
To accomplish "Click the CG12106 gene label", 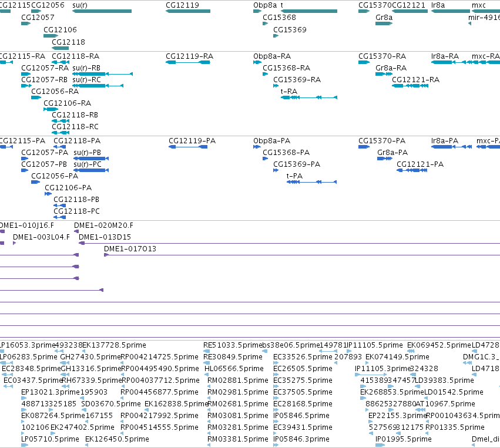I will 61,29.
